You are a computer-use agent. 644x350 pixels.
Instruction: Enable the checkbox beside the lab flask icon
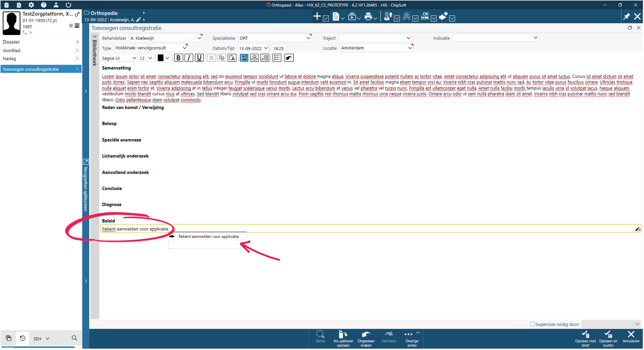397,18
